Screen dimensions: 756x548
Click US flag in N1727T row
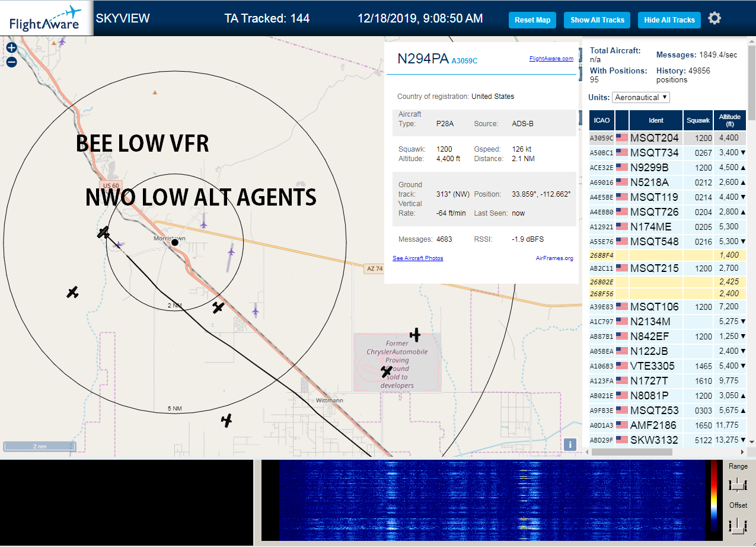point(622,381)
